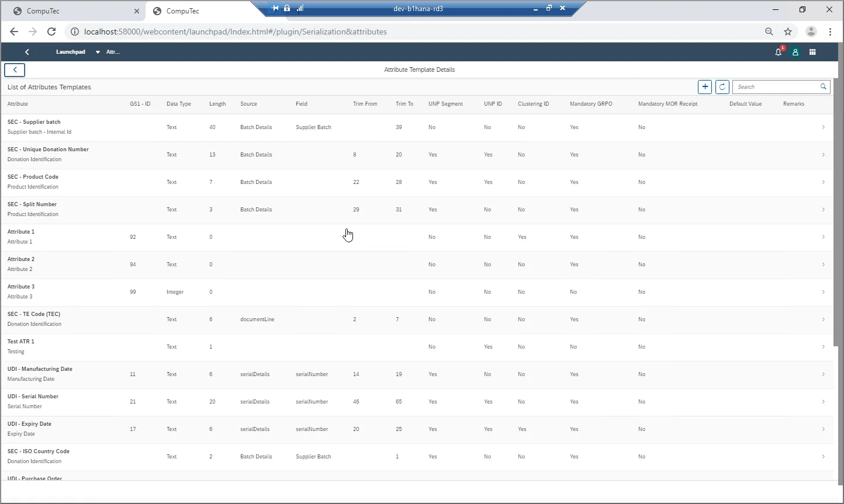Open the apps grid icon in header
The width and height of the screenshot is (844, 504).
click(x=812, y=52)
